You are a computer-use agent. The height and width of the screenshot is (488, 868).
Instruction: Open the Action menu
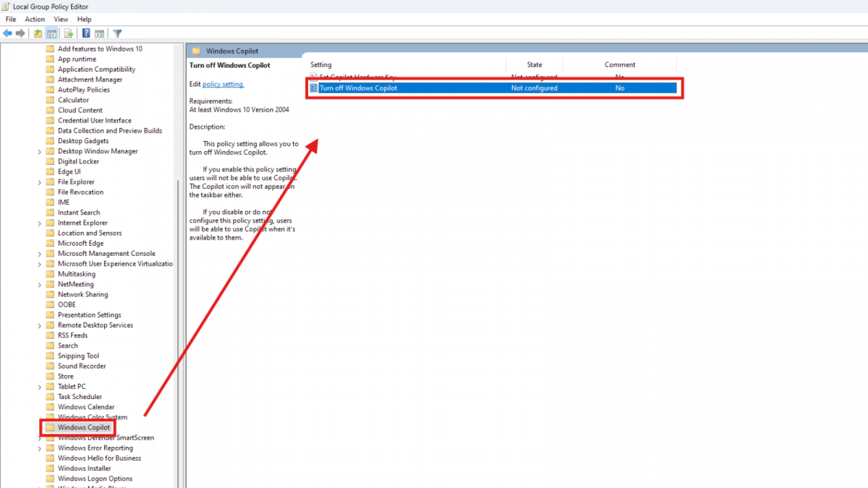(35, 20)
